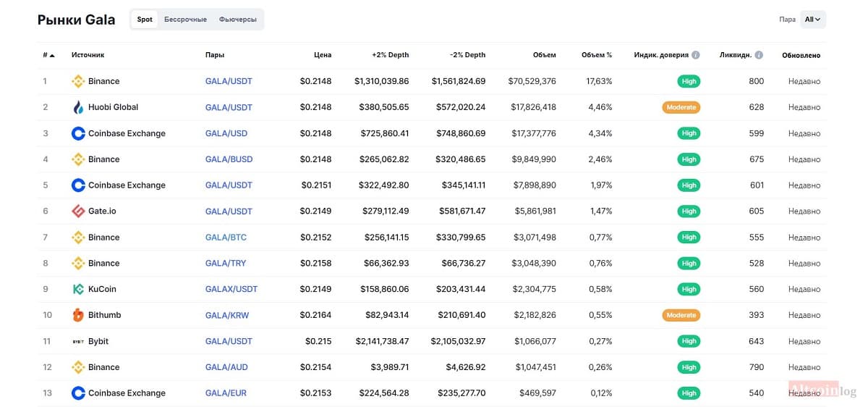Click the Coinbase logo in row 3
The width and height of the screenshot is (868, 407).
[78, 133]
